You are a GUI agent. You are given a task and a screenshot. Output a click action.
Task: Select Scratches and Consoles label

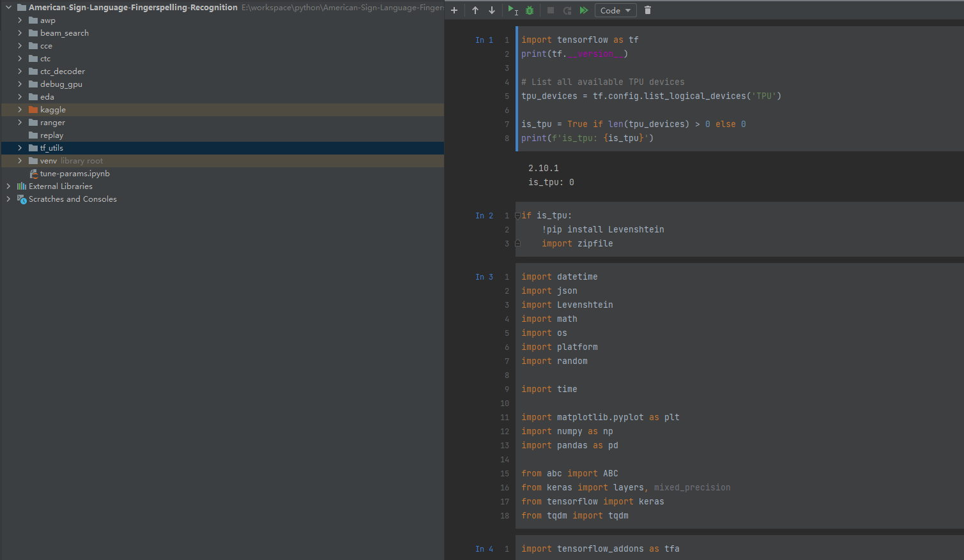[x=73, y=199]
